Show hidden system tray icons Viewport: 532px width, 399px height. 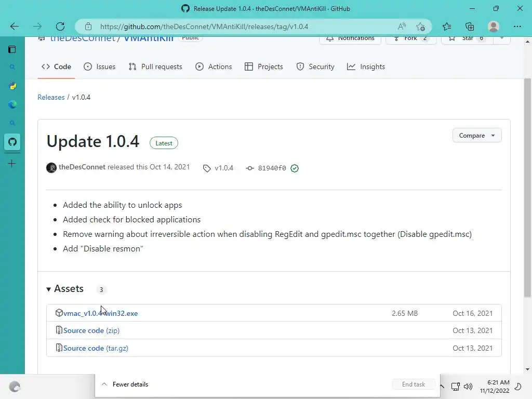[442, 387]
